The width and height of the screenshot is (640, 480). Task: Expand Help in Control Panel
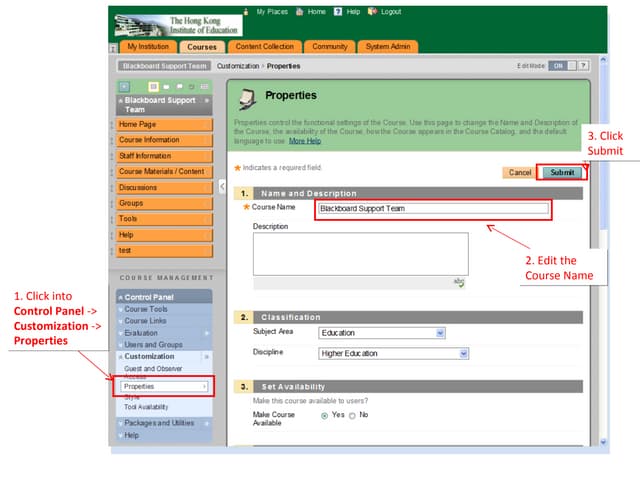(131, 436)
